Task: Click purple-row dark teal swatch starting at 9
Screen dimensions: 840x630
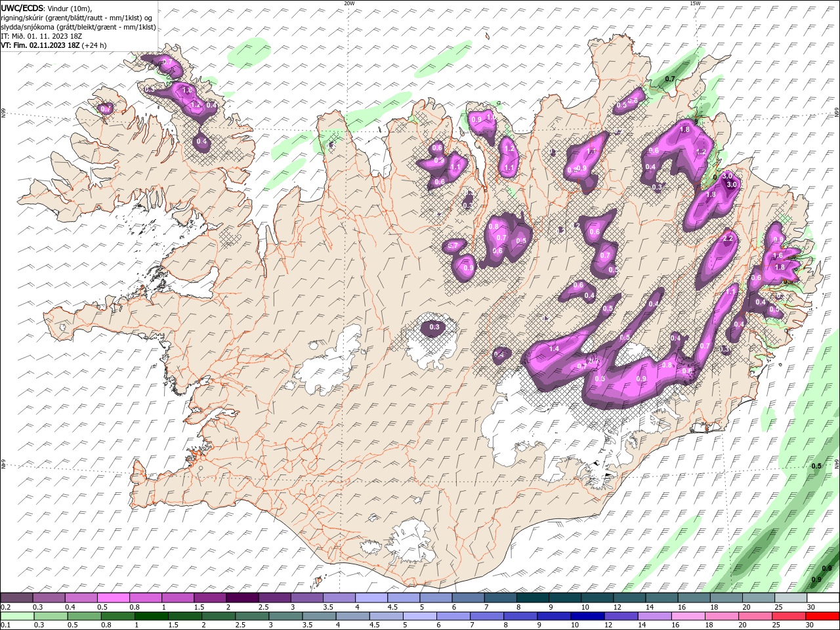Action: coord(565,598)
